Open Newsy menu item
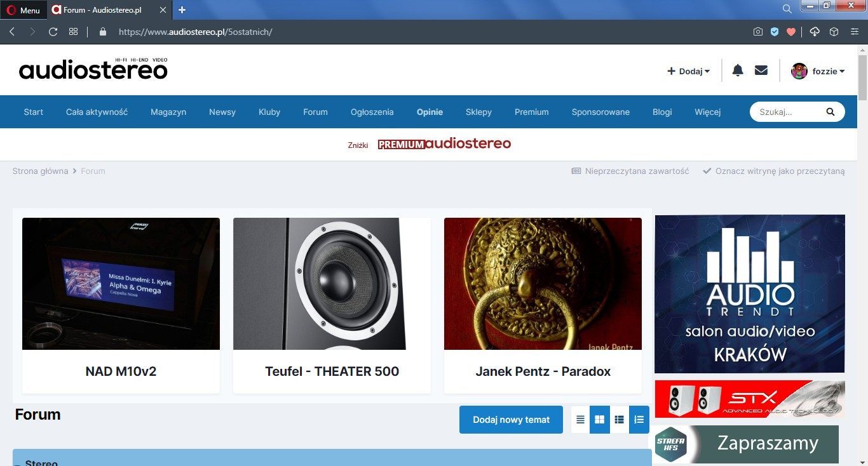The image size is (868, 466). [222, 112]
